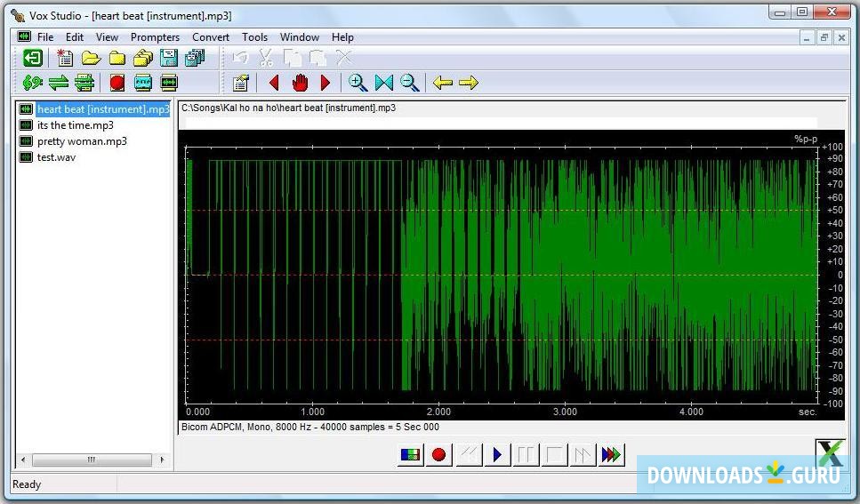The height and width of the screenshot is (504, 860).
Task: Select heart beat [instrument].mp3 in file list
Action: [103, 109]
